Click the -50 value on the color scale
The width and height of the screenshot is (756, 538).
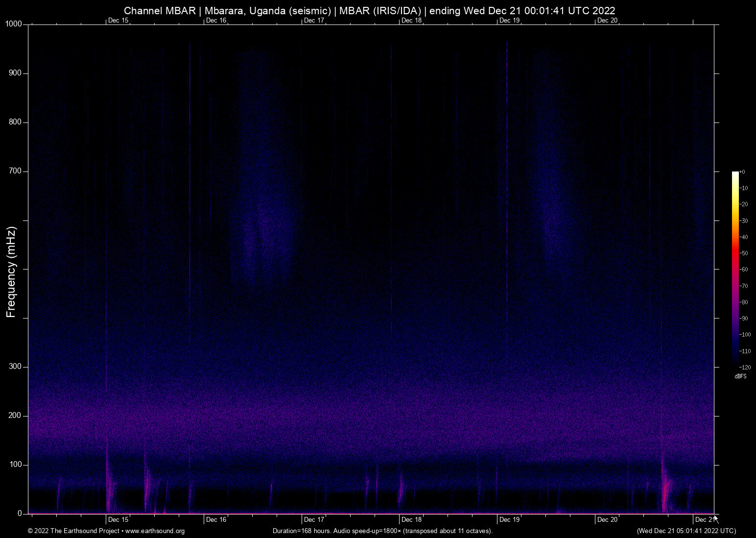coord(744,253)
